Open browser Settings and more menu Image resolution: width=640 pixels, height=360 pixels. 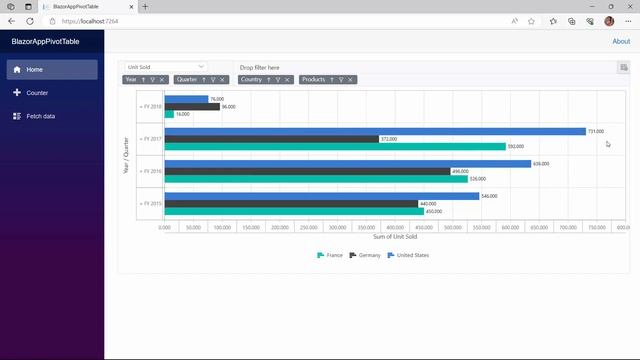(x=628, y=21)
